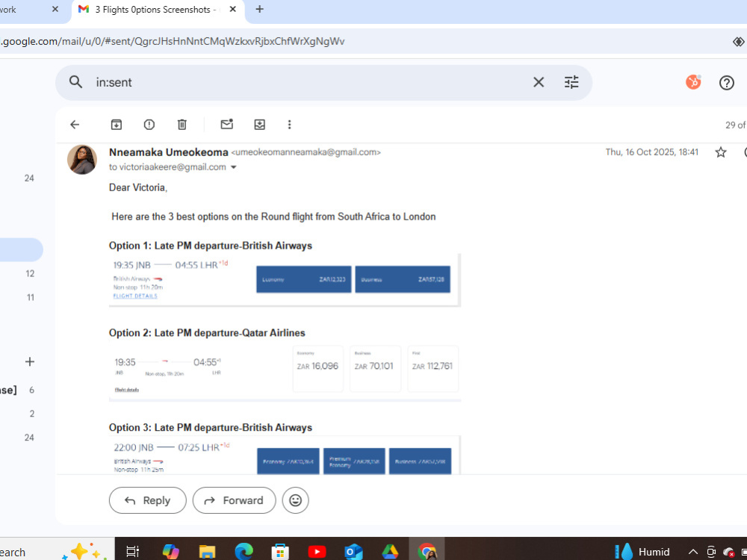747x560 pixels.
Task: Mark email as unread
Action: [227, 124]
